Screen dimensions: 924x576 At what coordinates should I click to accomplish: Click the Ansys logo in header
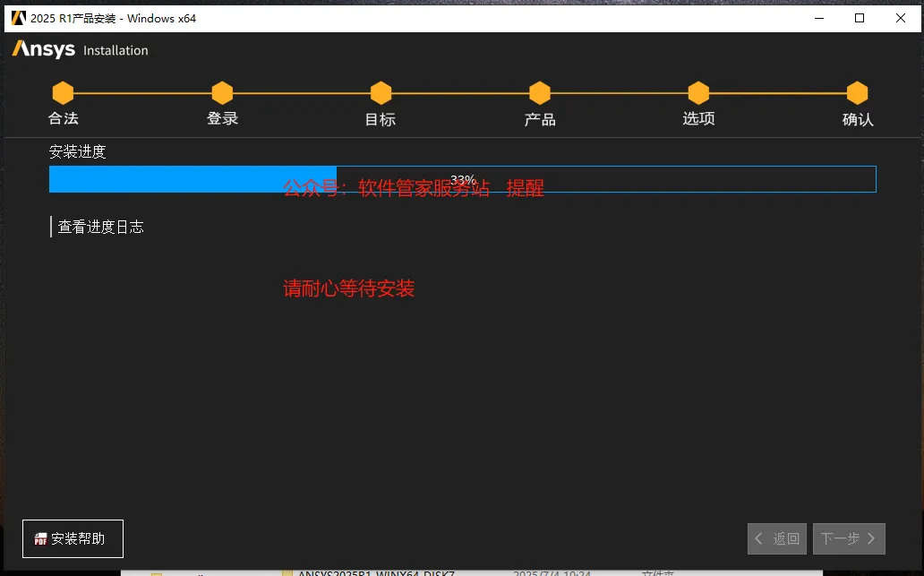(44, 49)
